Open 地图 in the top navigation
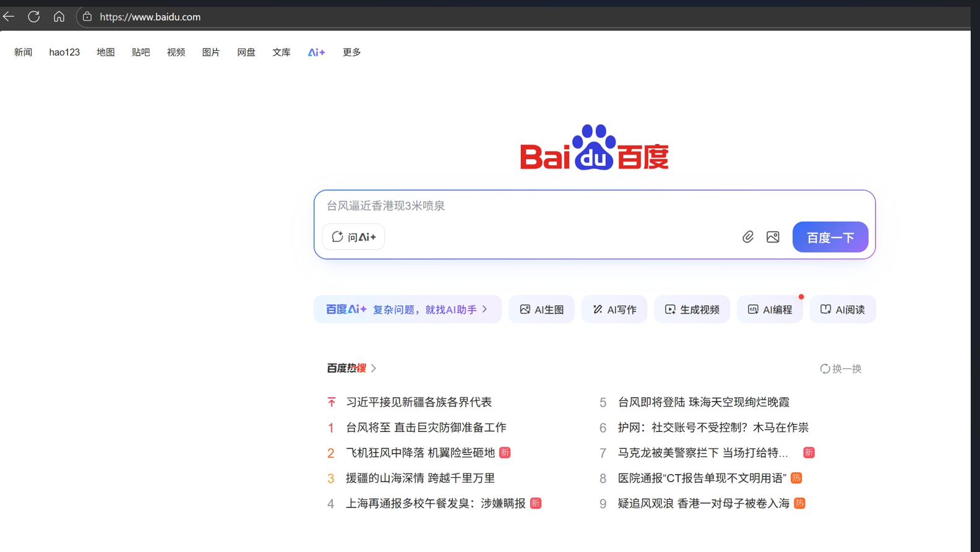The image size is (980, 552). 106,53
